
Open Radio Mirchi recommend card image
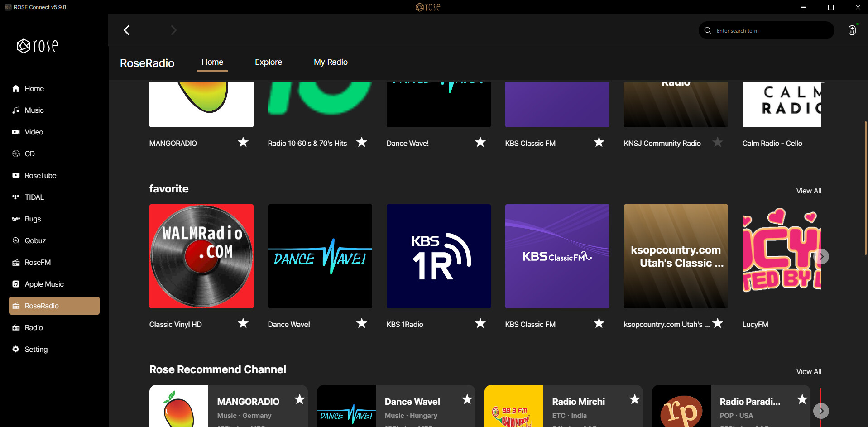click(514, 406)
